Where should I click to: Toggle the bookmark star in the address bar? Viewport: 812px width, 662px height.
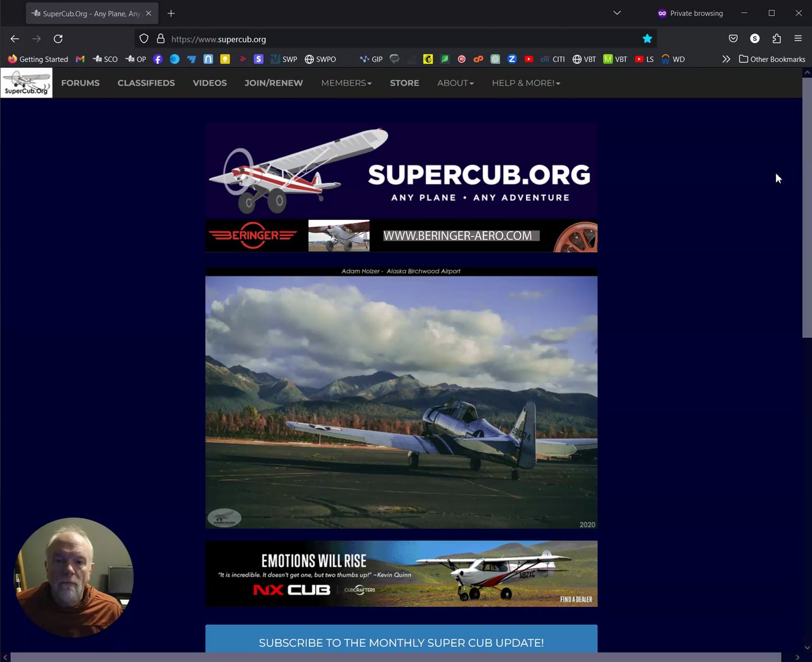647,39
